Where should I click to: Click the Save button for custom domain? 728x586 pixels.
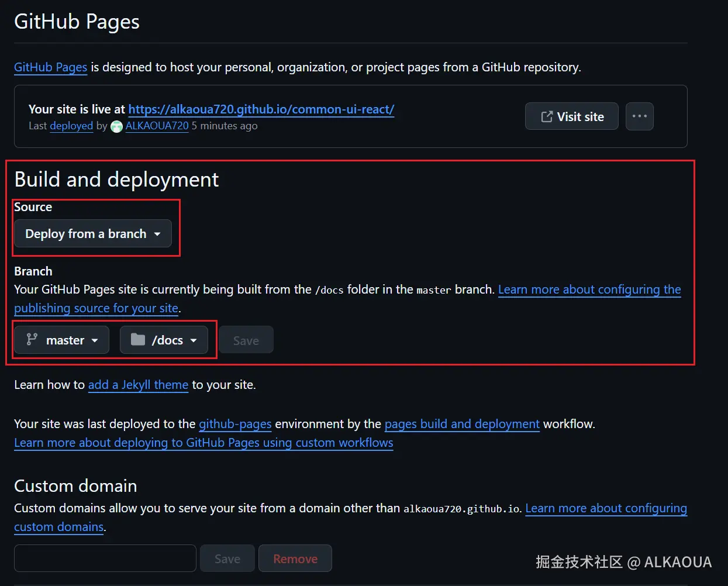(x=227, y=559)
